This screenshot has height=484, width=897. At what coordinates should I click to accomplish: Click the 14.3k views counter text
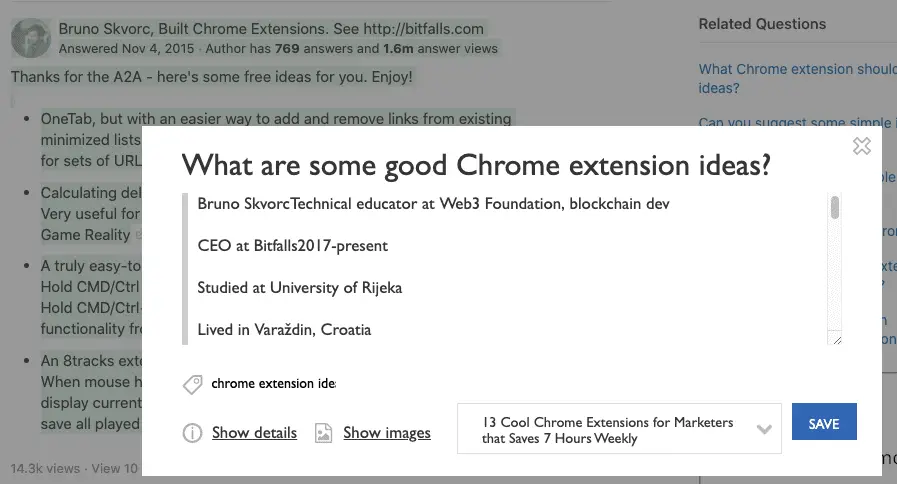click(x=46, y=468)
